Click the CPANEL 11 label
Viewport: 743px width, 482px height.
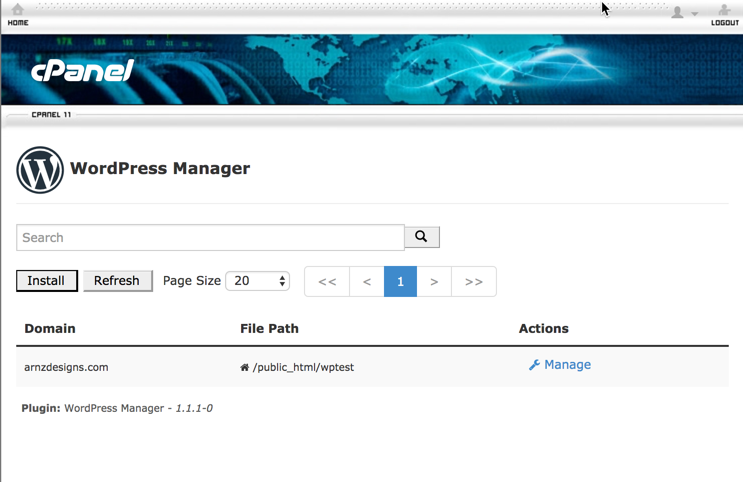[51, 115]
